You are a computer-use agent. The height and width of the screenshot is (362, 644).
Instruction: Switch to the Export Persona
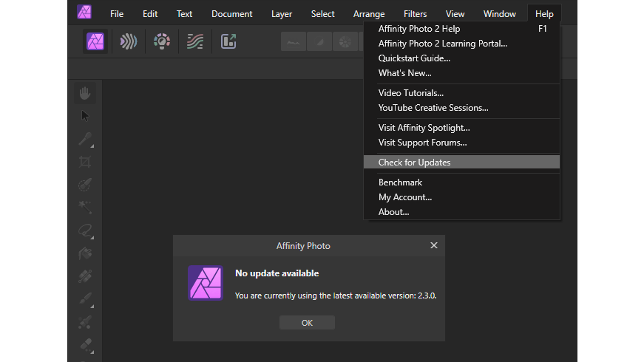[x=228, y=41]
